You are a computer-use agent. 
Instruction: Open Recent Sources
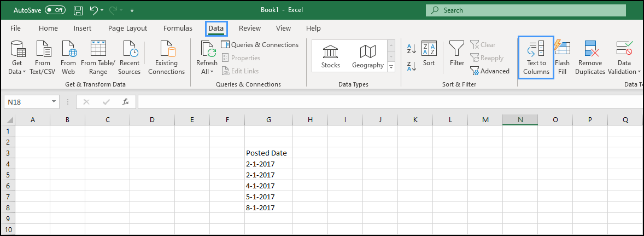129,57
